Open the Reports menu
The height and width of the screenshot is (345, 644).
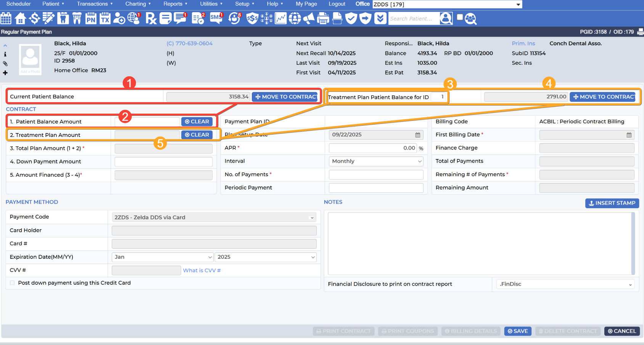(175, 4)
